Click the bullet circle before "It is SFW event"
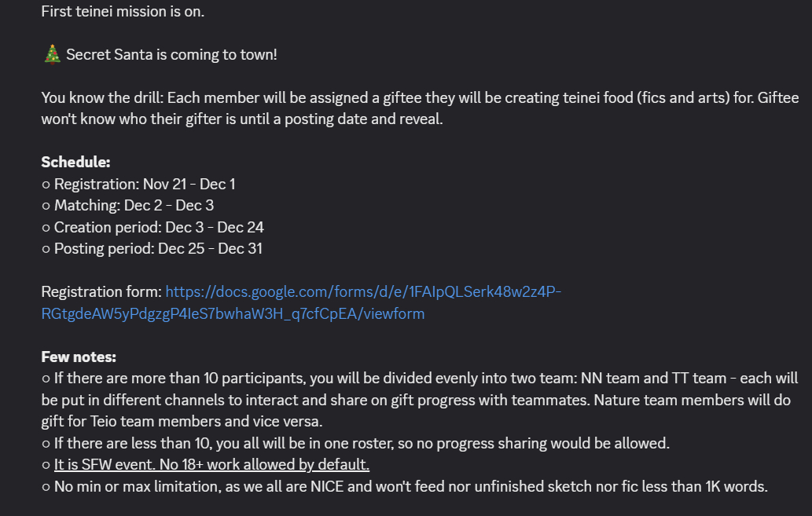 [x=46, y=466]
